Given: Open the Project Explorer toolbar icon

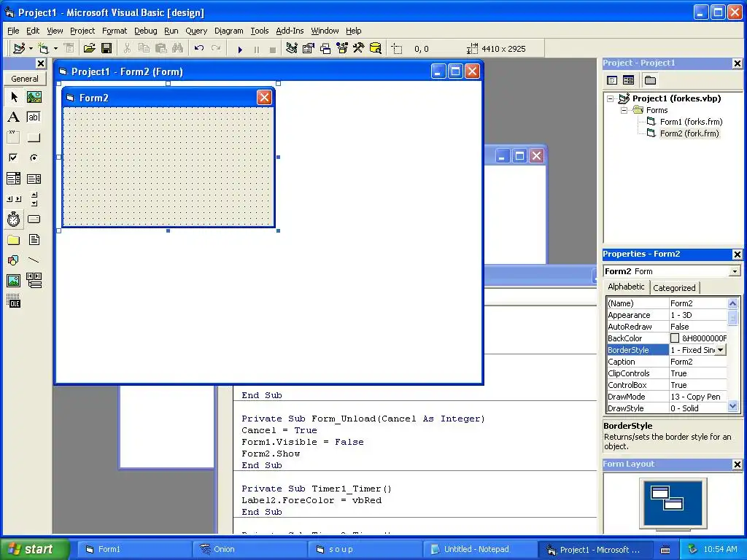Looking at the screenshot, I should click(x=292, y=48).
